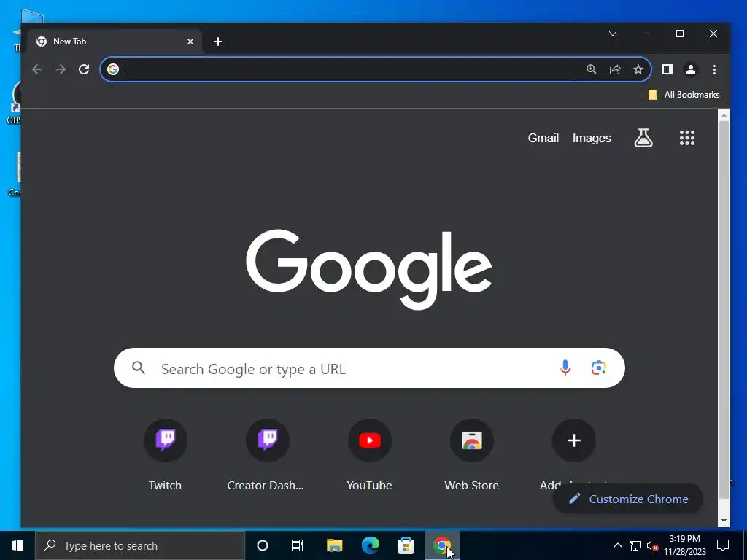The image size is (747, 560).
Task: Click the zoom magnifier icon in address bar
Action: pyautogui.click(x=591, y=69)
